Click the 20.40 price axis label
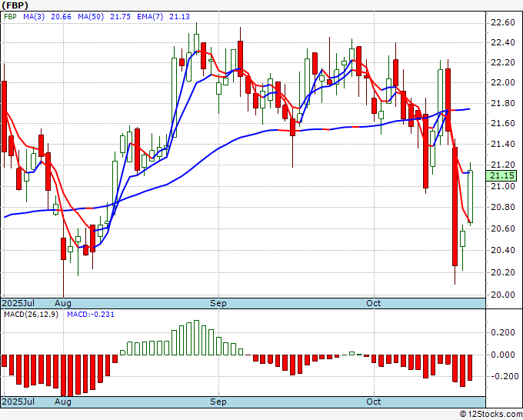This screenshot has width=523, height=420. pyautogui.click(x=503, y=250)
